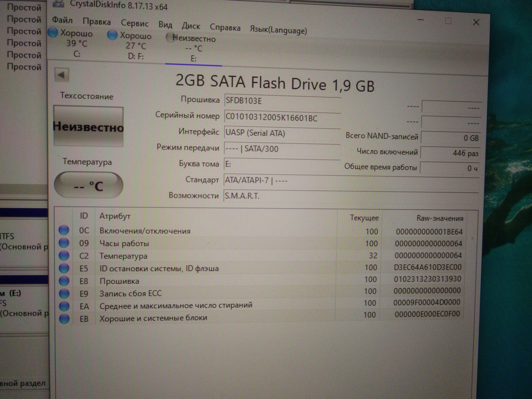The image size is (532, 399).
Task: Click the status dot of attribute 09
Action: click(64, 243)
